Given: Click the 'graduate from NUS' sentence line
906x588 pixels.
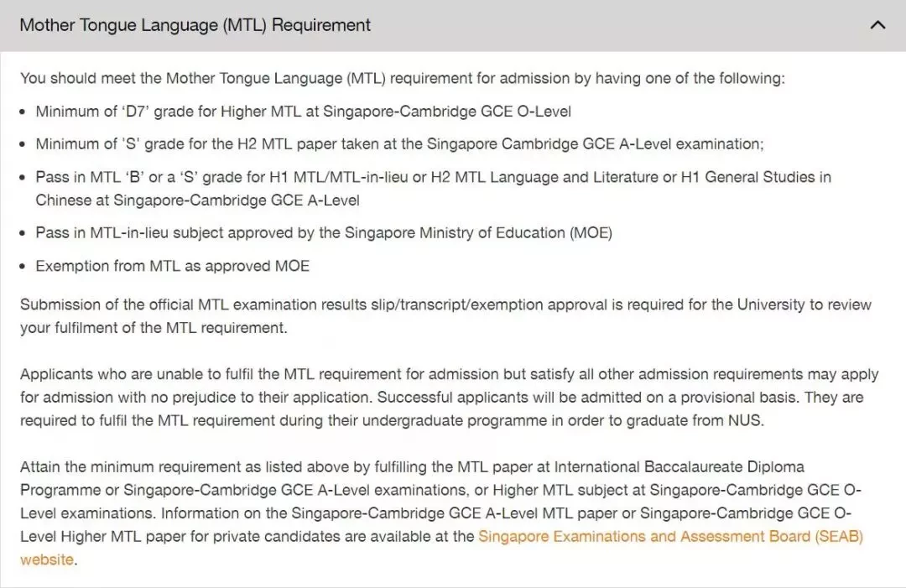Looking at the screenshot, I should 393,420.
